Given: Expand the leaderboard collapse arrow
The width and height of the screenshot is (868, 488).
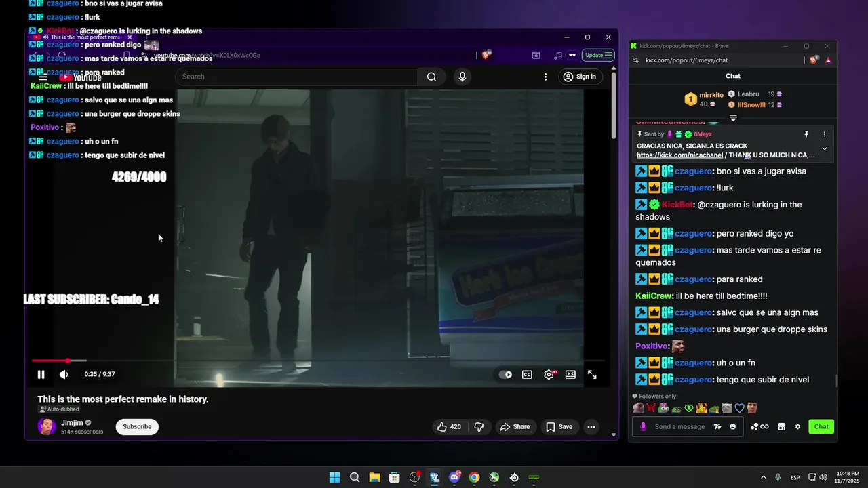Looking at the screenshot, I should click(x=733, y=118).
